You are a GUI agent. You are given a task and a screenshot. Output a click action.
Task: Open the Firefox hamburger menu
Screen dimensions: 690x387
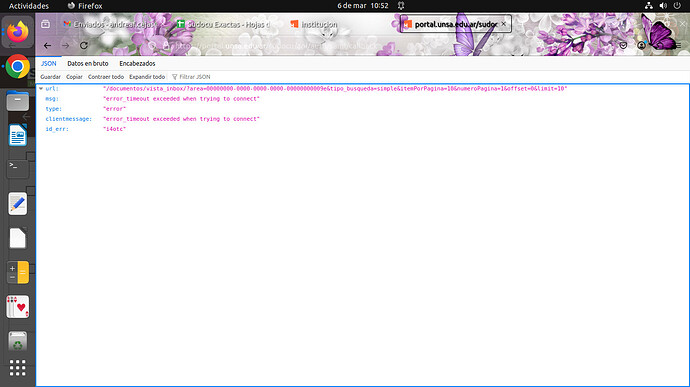pyautogui.click(x=678, y=45)
